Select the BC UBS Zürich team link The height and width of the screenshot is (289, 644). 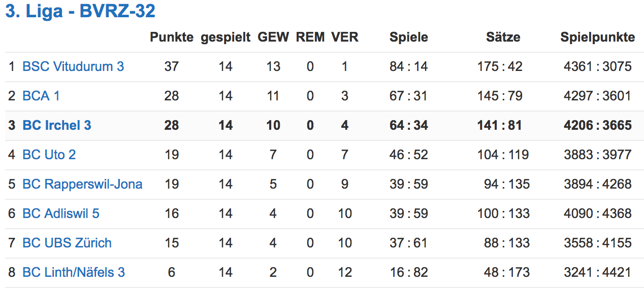(67, 243)
